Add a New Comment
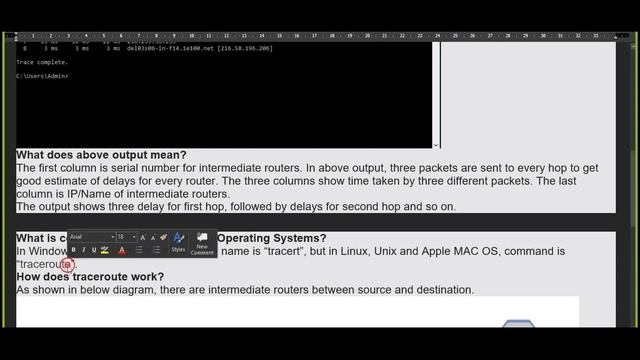640x360 pixels. 202,244
